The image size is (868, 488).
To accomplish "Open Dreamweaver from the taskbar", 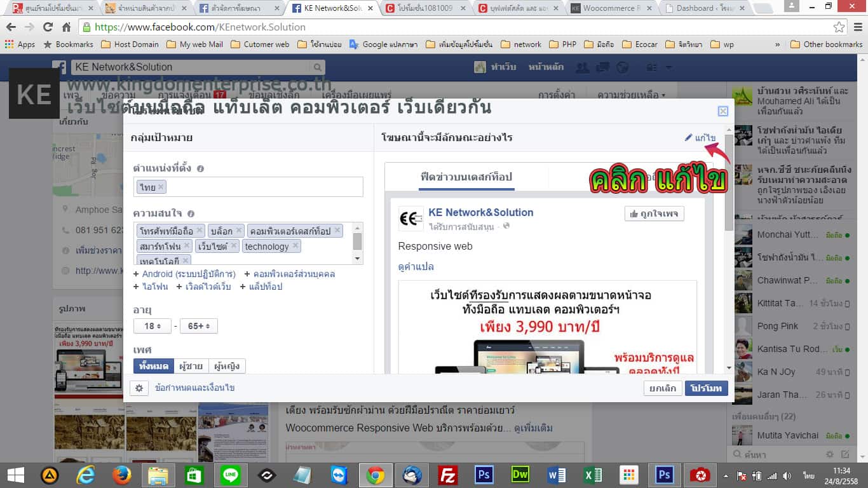I will (x=520, y=475).
